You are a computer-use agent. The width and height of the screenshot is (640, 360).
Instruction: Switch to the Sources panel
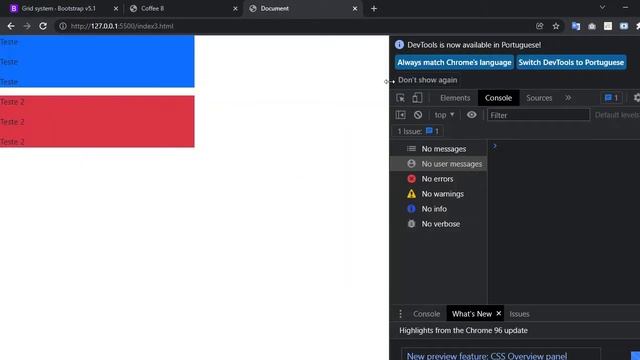539,98
